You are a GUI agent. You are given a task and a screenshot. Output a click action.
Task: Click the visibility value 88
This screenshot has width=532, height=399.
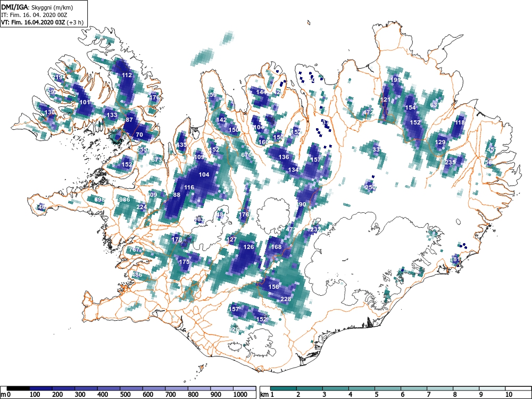(177, 195)
